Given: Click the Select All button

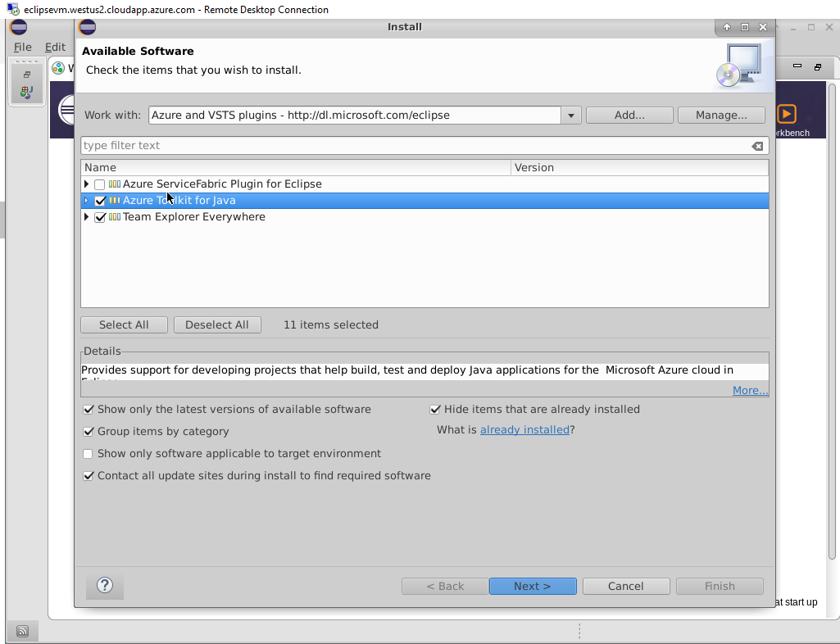Looking at the screenshot, I should click(x=124, y=324).
